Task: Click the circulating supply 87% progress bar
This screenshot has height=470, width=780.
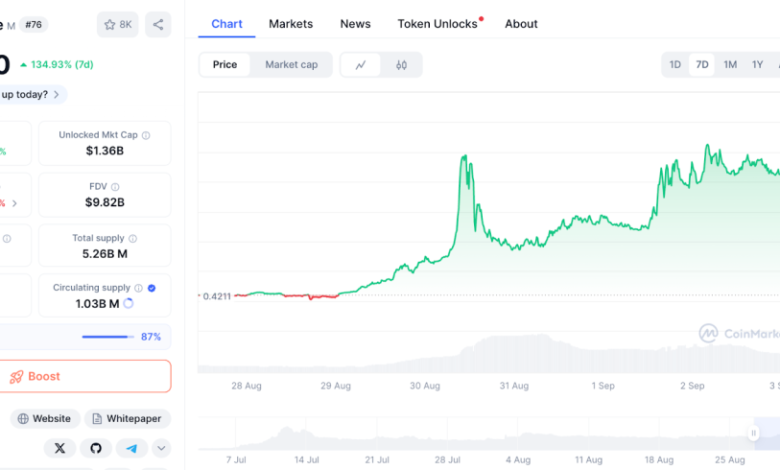Action: click(108, 337)
